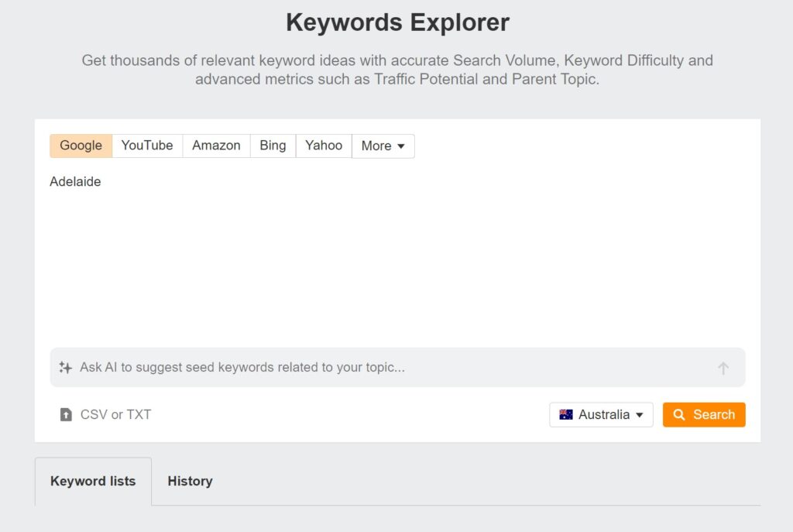The height and width of the screenshot is (532, 793).
Task: Click the AI sparkle icon
Action: [65, 367]
